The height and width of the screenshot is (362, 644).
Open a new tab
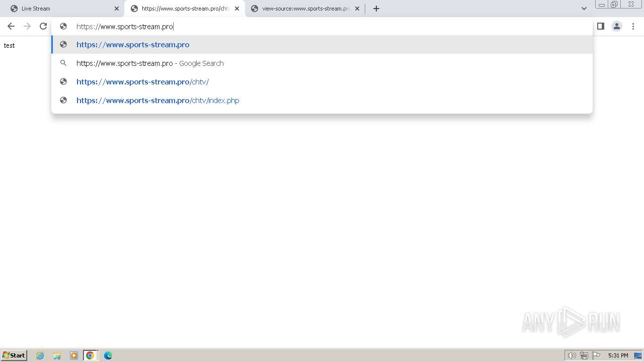(x=376, y=9)
